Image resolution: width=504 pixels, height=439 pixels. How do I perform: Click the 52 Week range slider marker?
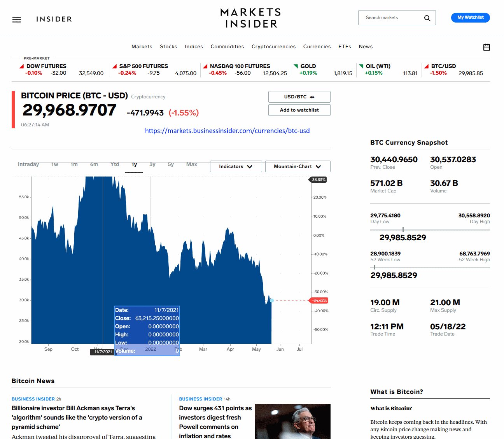coord(374,267)
